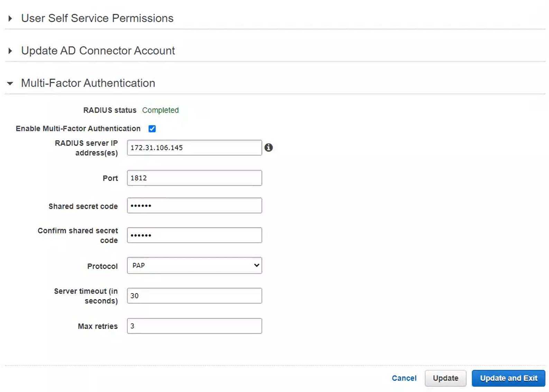
Task: Click the Multi-Factor Authentication heading text
Action: pos(88,83)
